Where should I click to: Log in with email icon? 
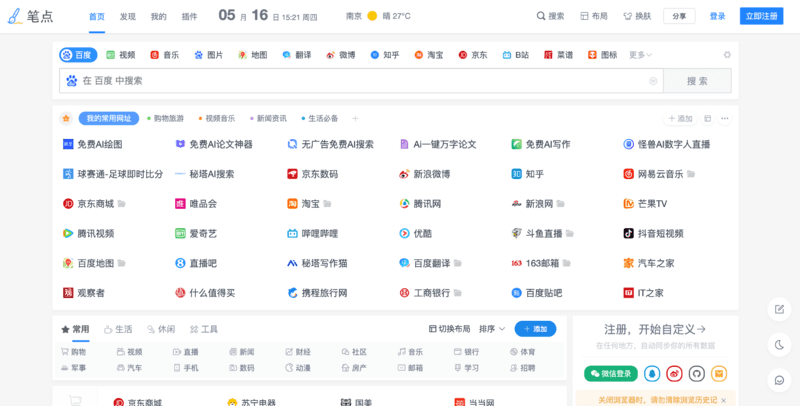coord(719,374)
